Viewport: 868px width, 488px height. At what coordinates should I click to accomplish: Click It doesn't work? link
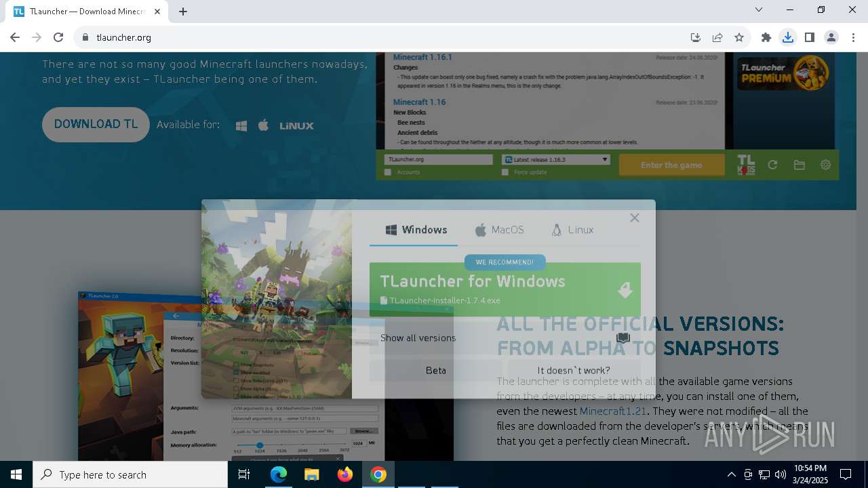(574, 370)
